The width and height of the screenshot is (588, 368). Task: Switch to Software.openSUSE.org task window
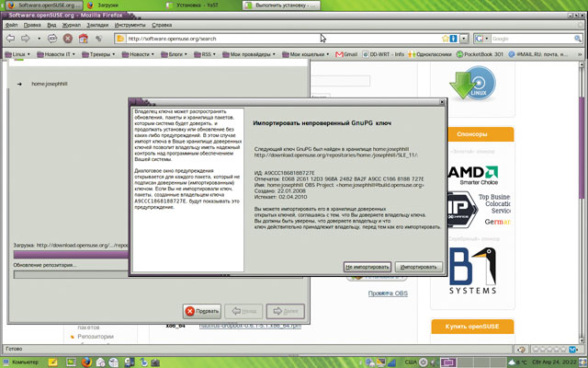point(44,6)
